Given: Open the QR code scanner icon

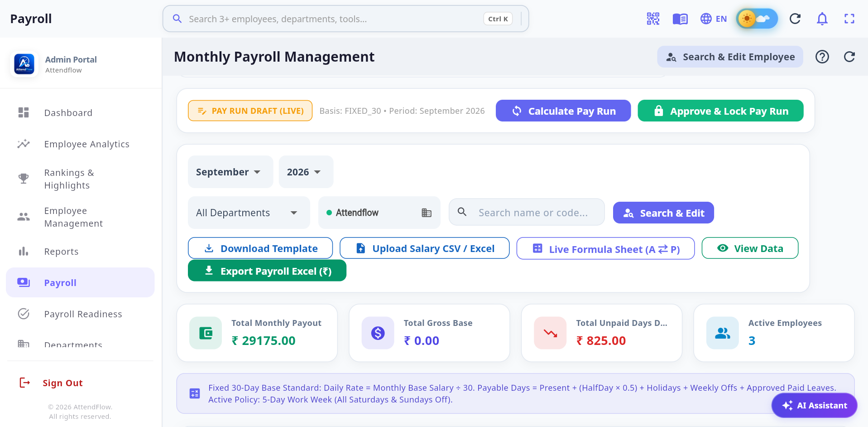Looking at the screenshot, I should [x=653, y=19].
